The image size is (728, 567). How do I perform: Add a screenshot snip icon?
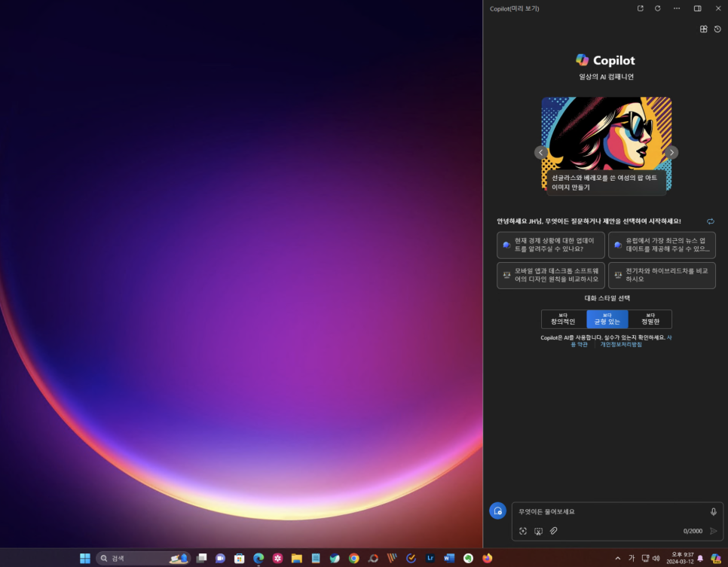click(x=539, y=532)
